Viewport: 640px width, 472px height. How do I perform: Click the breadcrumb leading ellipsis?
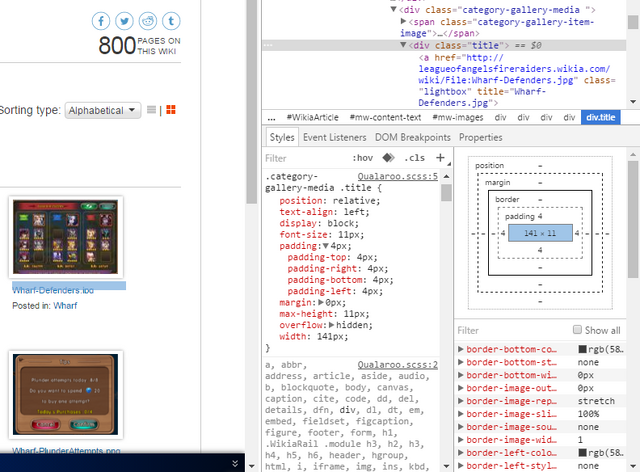pyautogui.click(x=271, y=118)
